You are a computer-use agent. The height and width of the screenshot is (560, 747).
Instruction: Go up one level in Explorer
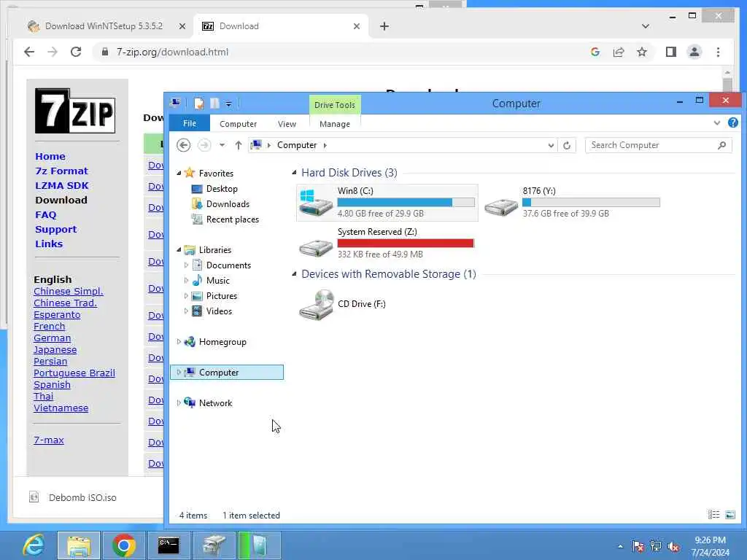(x=239, y=145)
